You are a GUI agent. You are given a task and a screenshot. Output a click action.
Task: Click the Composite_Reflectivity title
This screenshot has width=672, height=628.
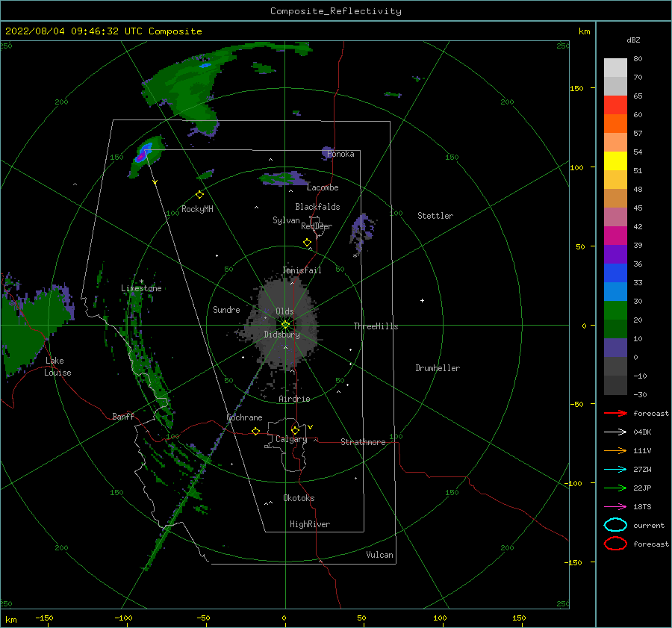[335, 11]
